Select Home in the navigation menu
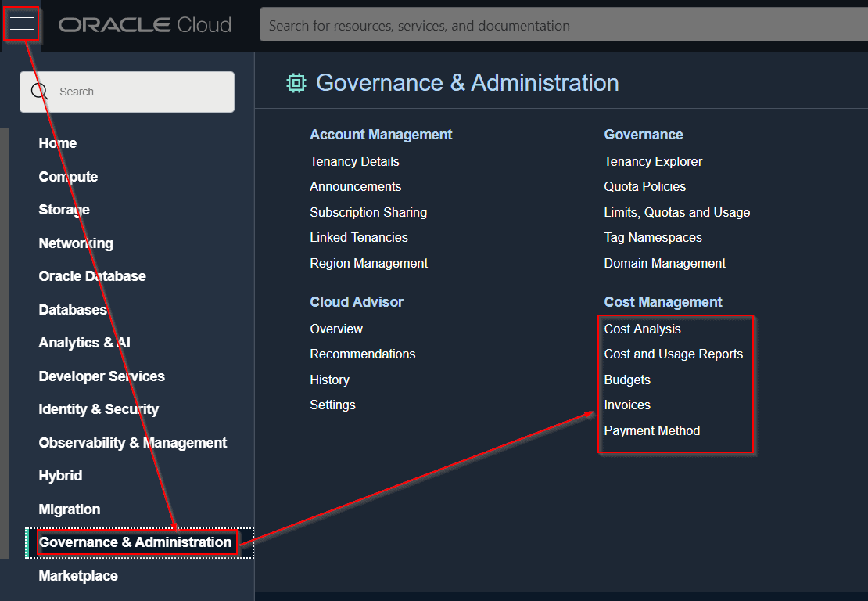Viewport: 868px width, 601px height. coord(58,143)
